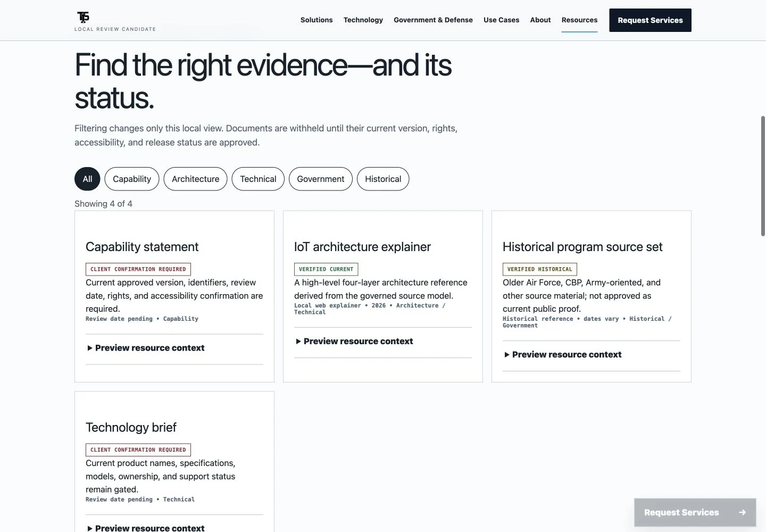Click the Technology brief card title
The image size is (766, 532).
point(131,428)
